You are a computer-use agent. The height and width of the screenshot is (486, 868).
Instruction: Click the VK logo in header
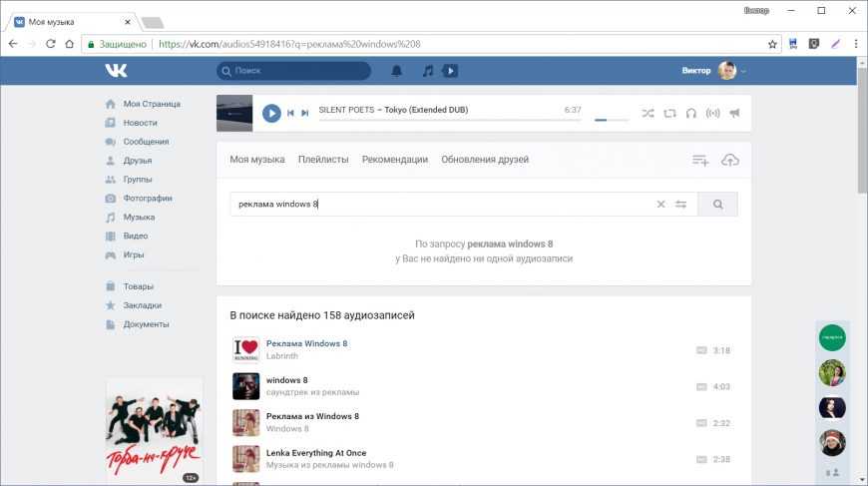[116, 71]
